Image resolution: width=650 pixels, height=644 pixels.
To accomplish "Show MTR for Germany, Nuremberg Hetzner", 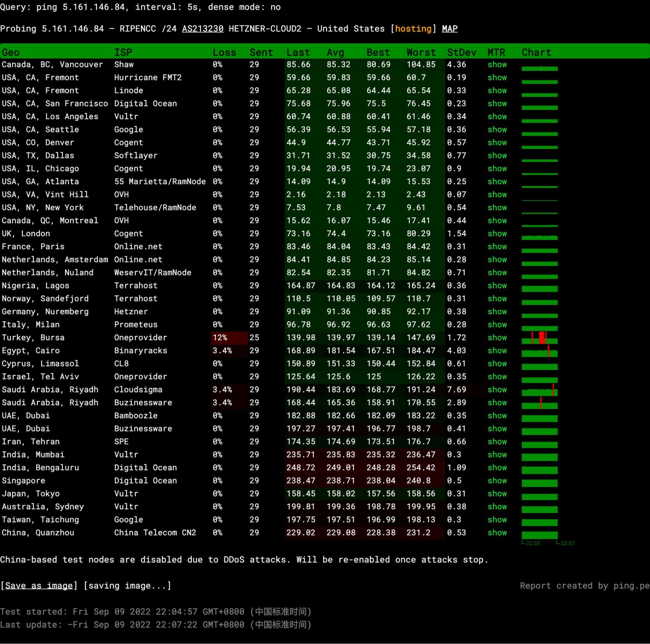I will click(497, 312).
